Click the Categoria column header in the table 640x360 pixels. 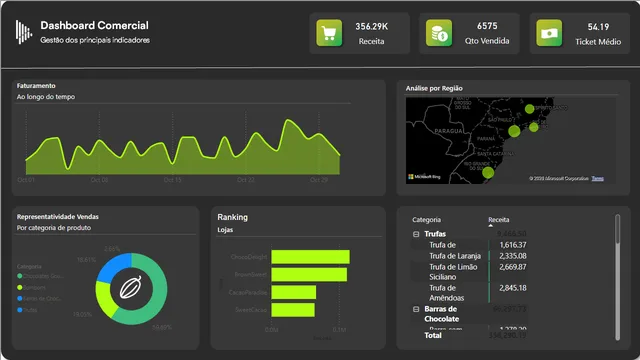(427, 220)
